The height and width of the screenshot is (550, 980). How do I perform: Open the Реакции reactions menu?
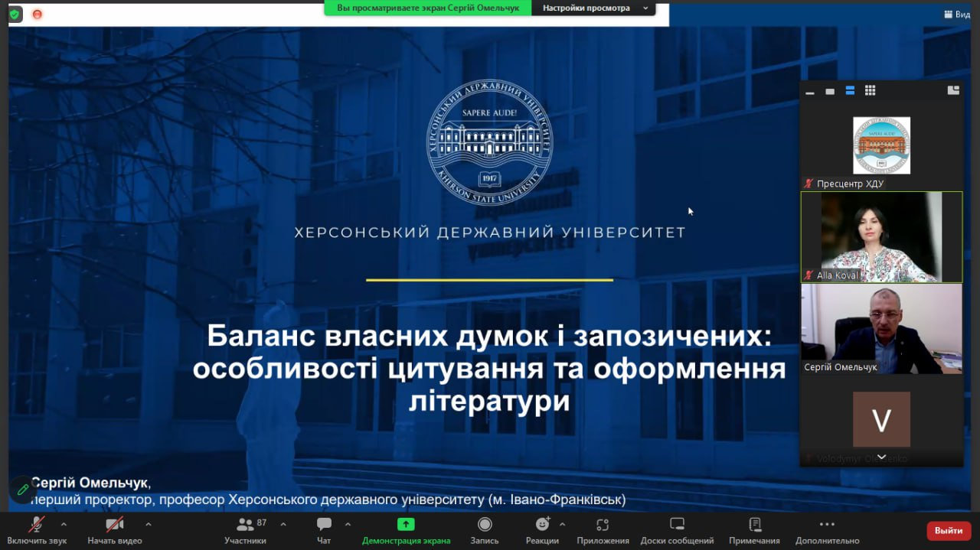pyautogui.click(x=542, y=530)
